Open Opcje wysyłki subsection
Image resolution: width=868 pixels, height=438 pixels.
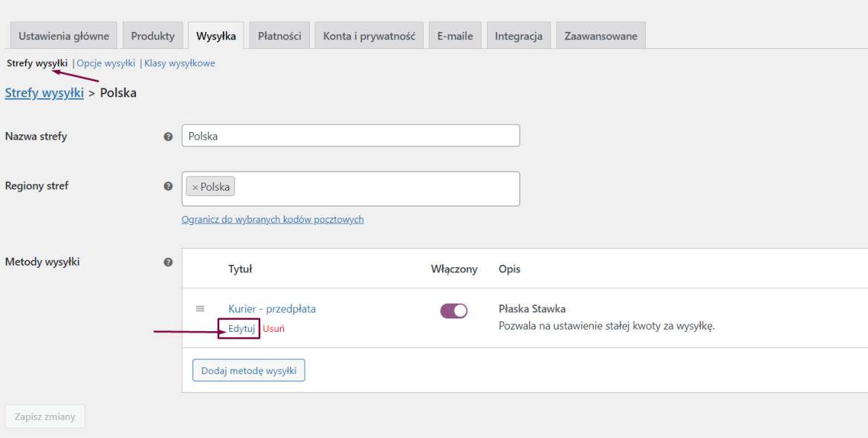click(106, 63)
